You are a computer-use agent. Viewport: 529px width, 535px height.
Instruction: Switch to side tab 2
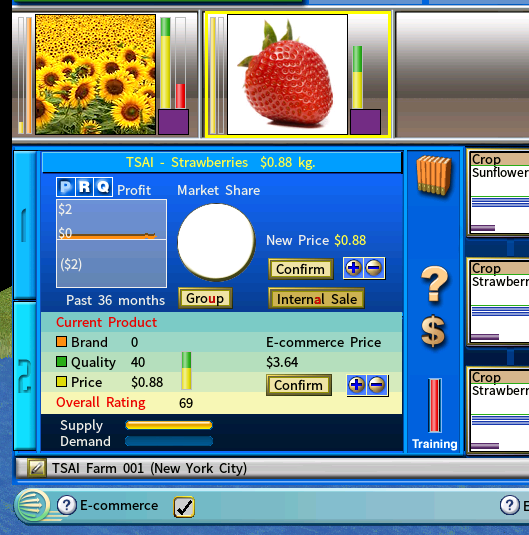(x=25, y=375)
